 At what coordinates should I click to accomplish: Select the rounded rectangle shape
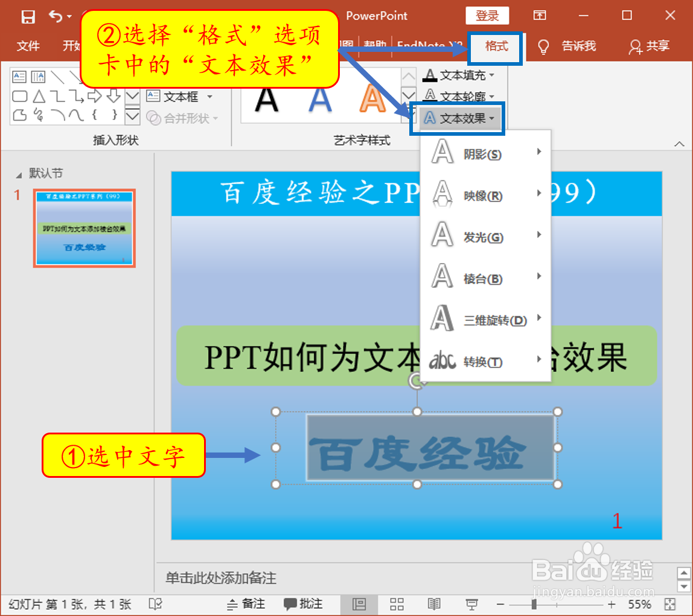(x=19, y=97)
